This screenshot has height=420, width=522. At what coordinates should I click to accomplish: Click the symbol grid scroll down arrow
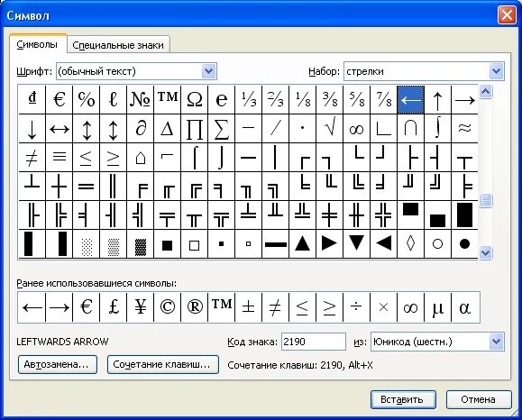(485, 252)
